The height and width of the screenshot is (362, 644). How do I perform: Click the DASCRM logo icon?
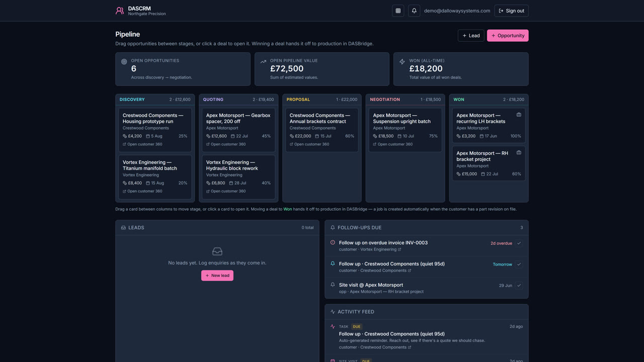120,11
